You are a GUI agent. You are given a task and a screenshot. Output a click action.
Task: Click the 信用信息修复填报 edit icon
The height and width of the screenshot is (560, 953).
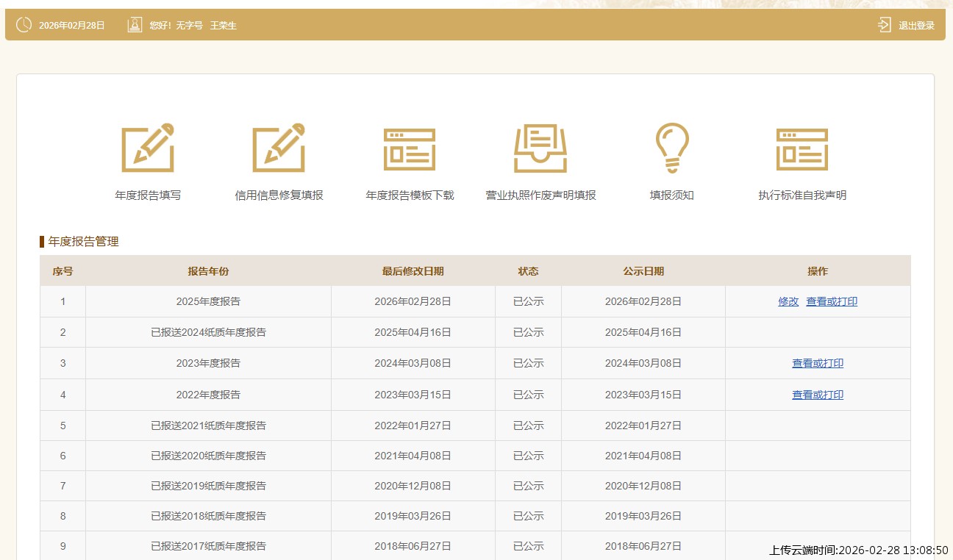(279, 148)
